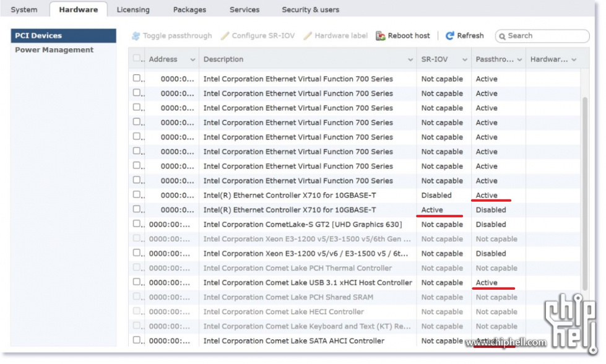Image resolution: width=606 pixels, height=364 pixels.
Task: Click the Toggle passthrough button label
Action: pyautogui.click(x=178, y=36)
